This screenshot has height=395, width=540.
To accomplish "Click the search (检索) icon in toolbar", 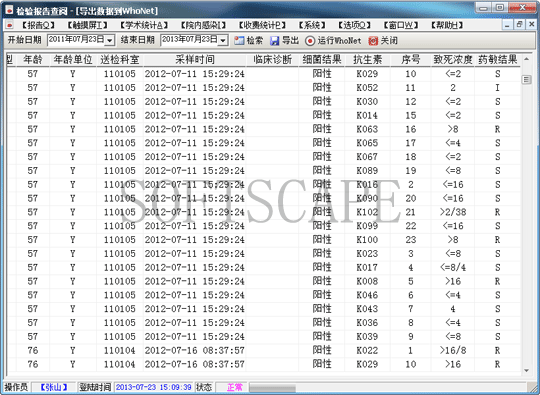I will click(239, 41).
